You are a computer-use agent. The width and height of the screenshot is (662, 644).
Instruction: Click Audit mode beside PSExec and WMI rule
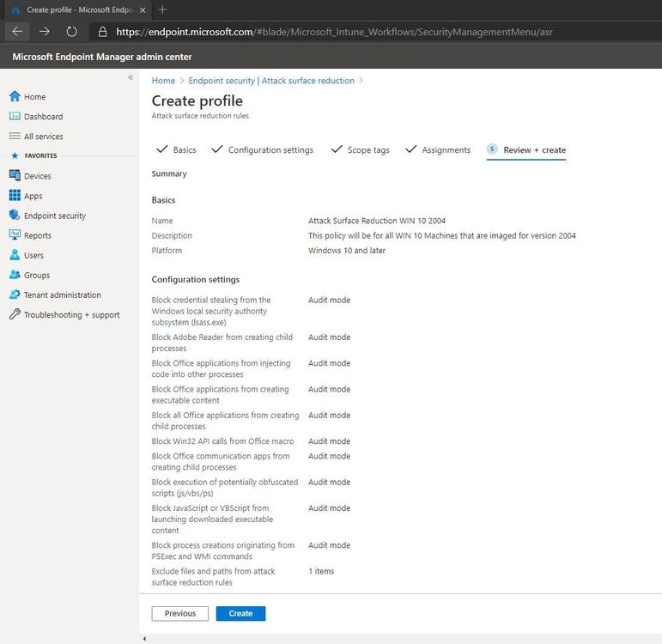pyautogui.click(x=330, y=545)
